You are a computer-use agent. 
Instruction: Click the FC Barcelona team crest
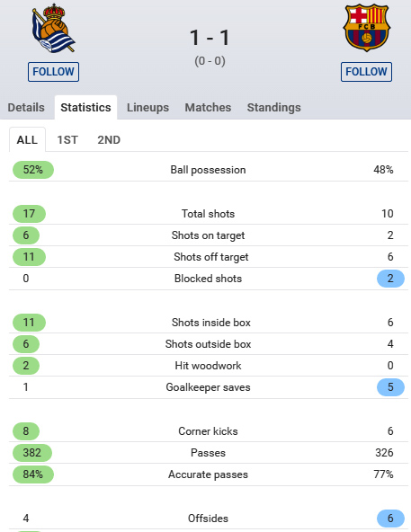pos(367,28)
